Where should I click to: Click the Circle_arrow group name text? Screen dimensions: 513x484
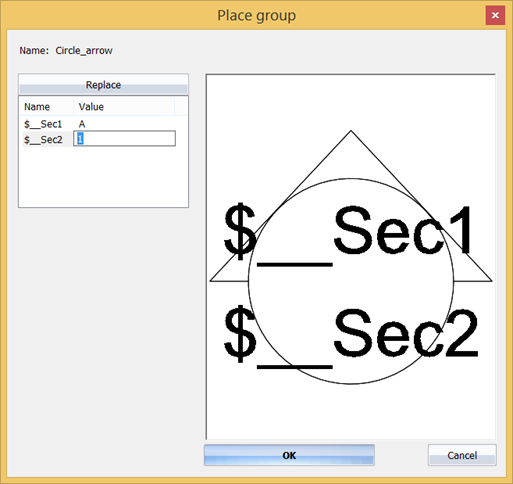point(84,51)
